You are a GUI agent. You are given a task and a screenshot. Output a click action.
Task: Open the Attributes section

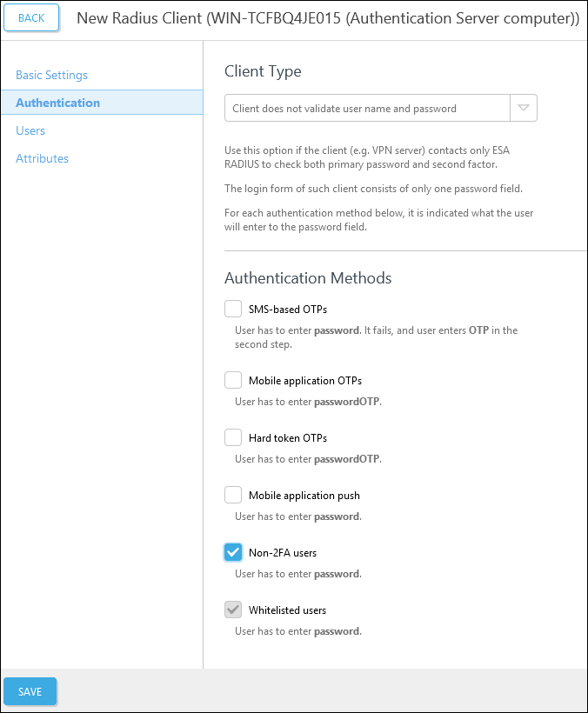click(42, 158)
